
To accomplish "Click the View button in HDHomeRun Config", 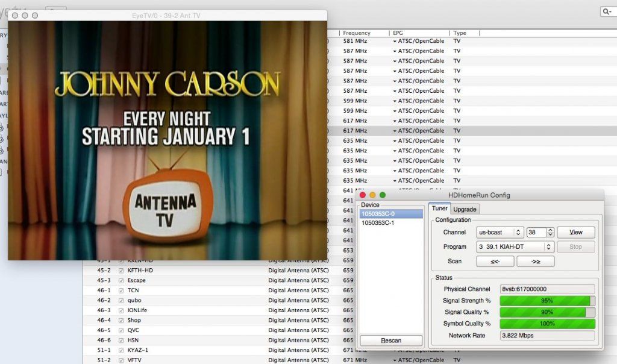I will pyautogui.click(x=575, y=232).
